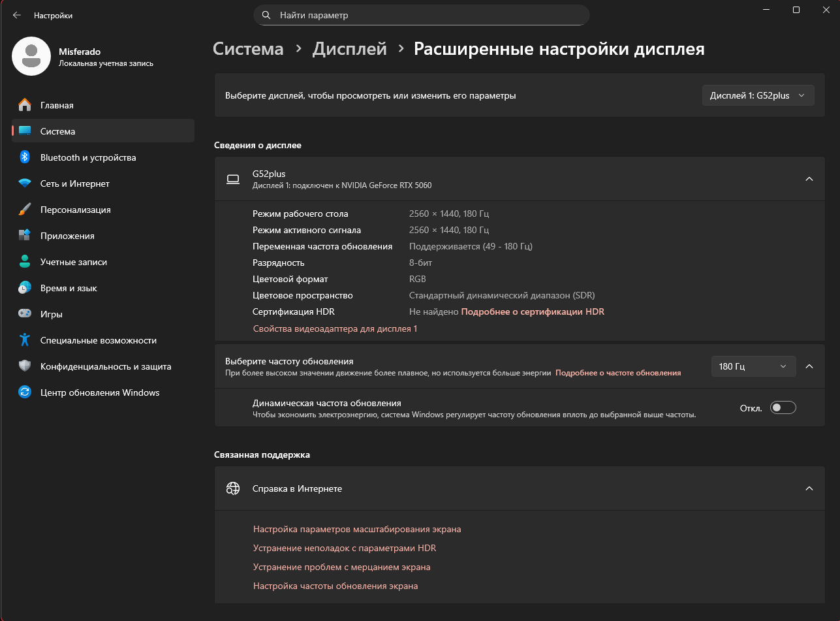Click the Игры gamepad icon

pyautogui.click(x=25, y=314)
